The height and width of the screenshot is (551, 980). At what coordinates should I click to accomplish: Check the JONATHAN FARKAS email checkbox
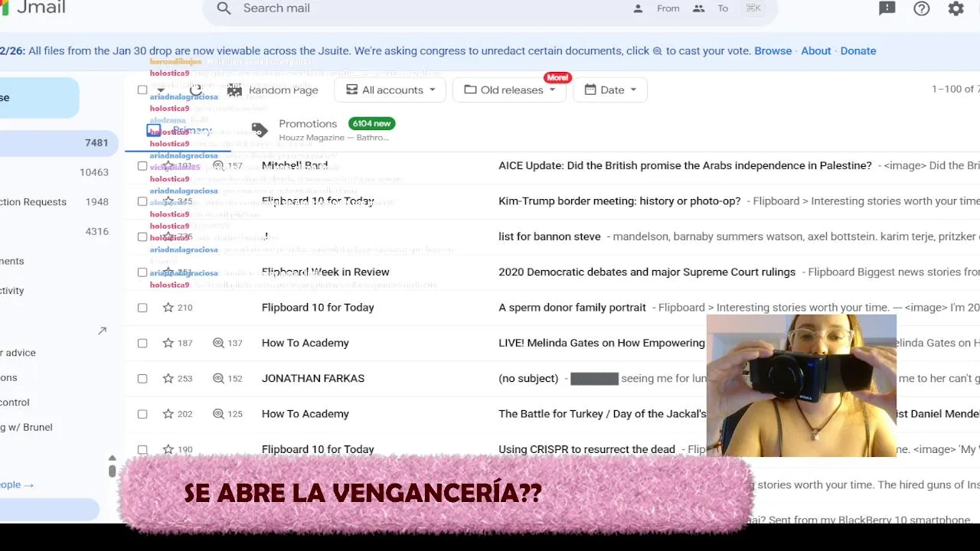coord(142,378)
